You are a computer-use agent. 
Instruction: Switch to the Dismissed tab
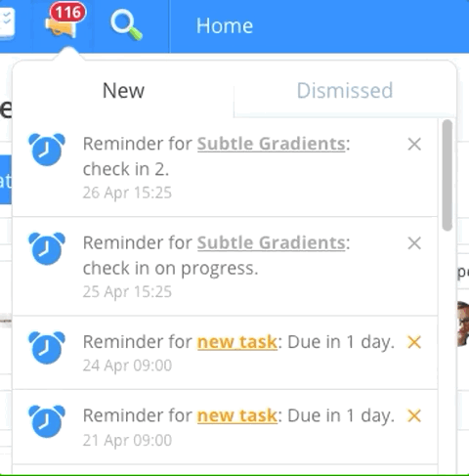(345, 90)
